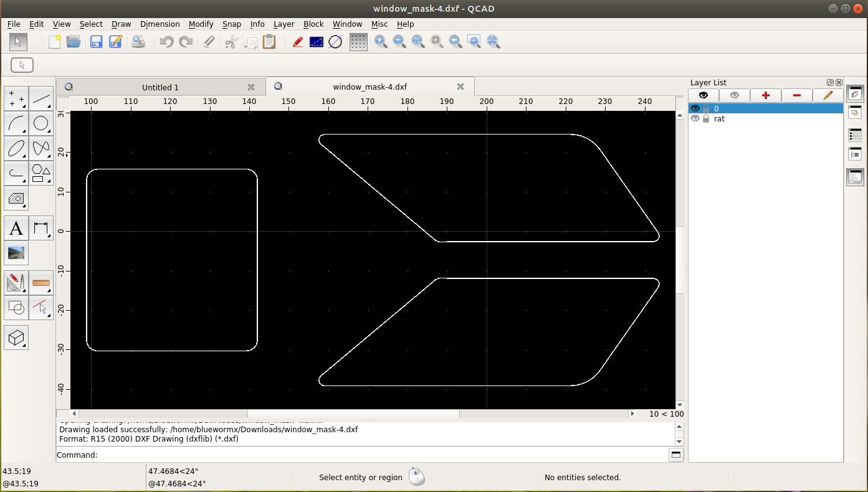
Task: Zoom in with magnifier plus
Action: 381,42
